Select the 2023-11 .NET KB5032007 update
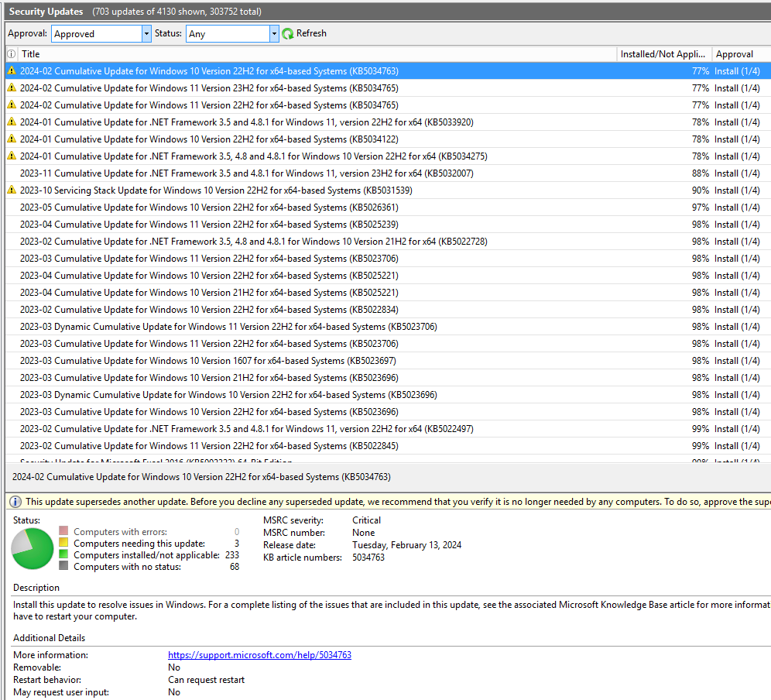The image size is (771, 700). click(x=388, y=173)
